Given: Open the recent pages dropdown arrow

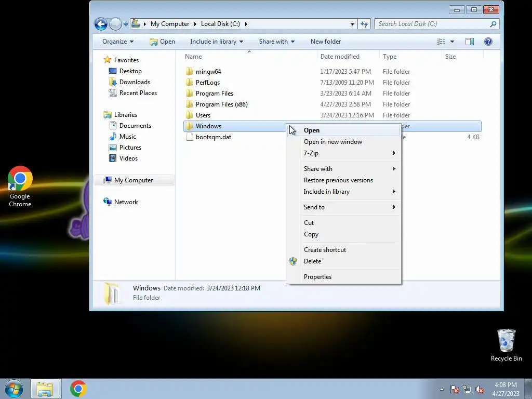Looking at the screenshot, I should pyautogui.click(x=126, y=24).
